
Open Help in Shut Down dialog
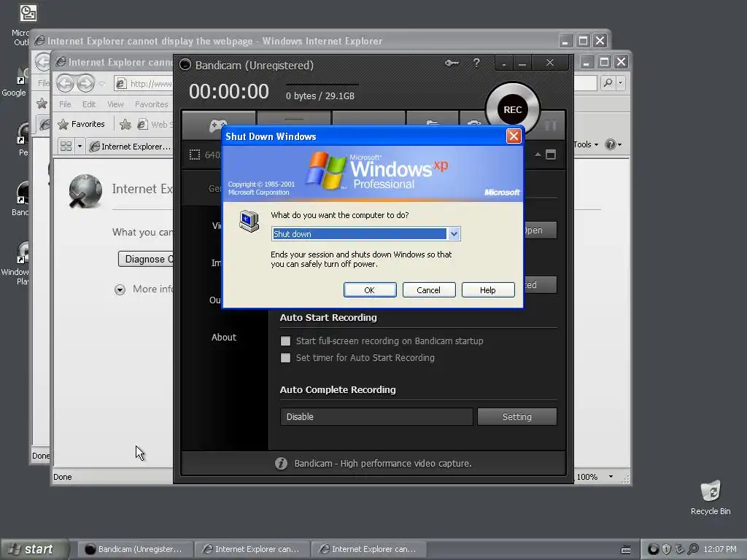488,290
